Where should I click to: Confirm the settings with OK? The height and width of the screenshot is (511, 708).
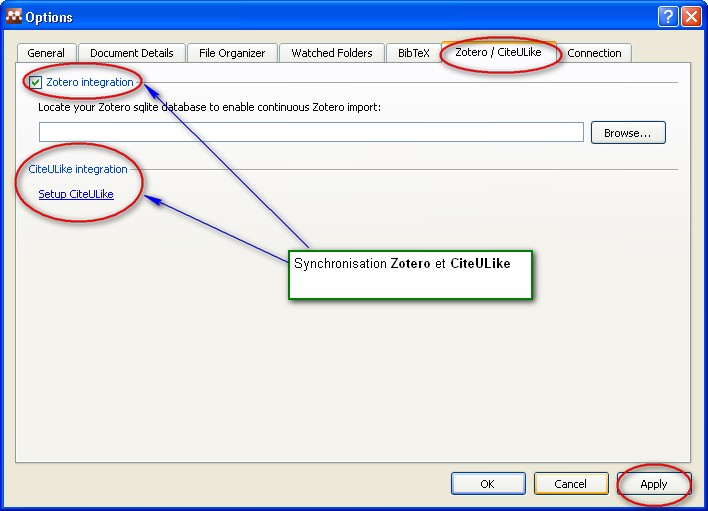[x=487, y=484]
